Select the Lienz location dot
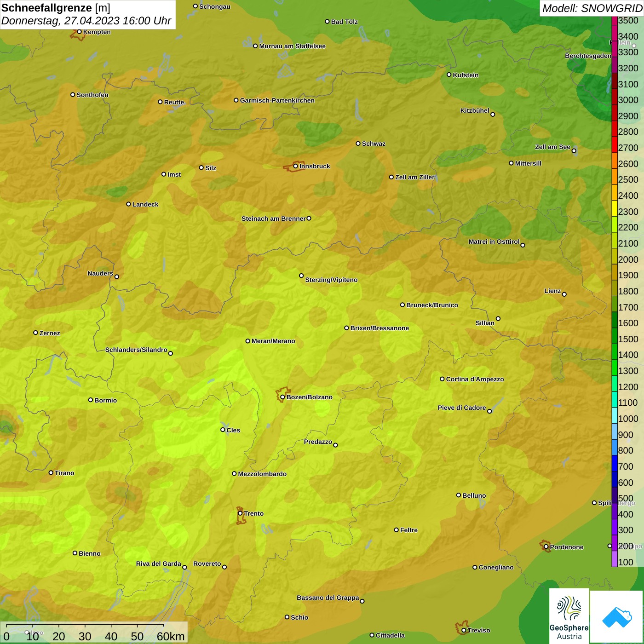 564,294
